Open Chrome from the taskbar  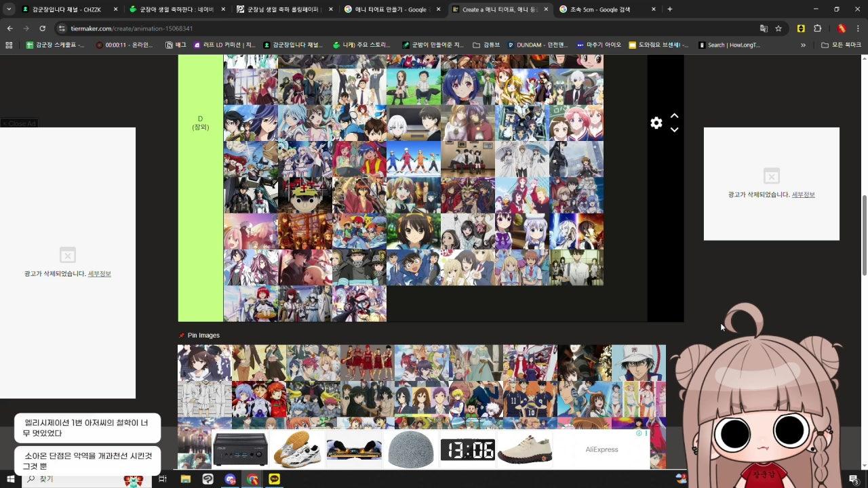point(252,479)
